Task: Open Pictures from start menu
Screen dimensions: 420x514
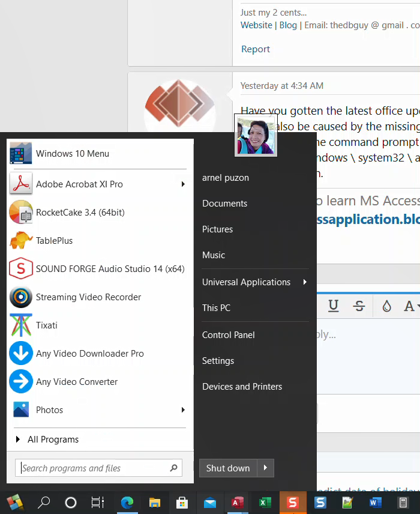Action: [217, 229]
